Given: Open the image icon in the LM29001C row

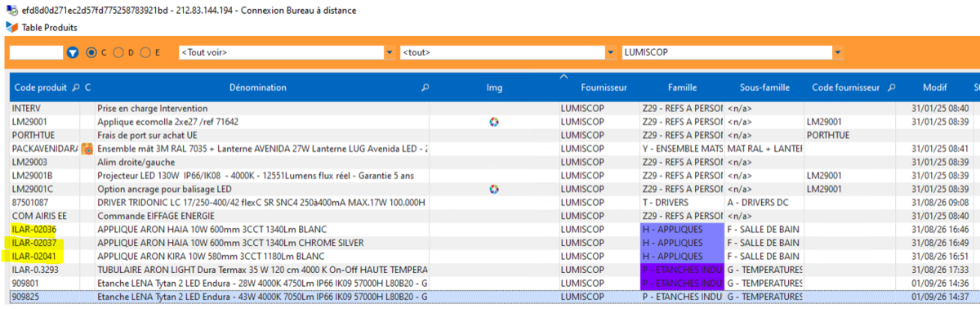Looking at the screenshot, I should [x=494, y=189].
